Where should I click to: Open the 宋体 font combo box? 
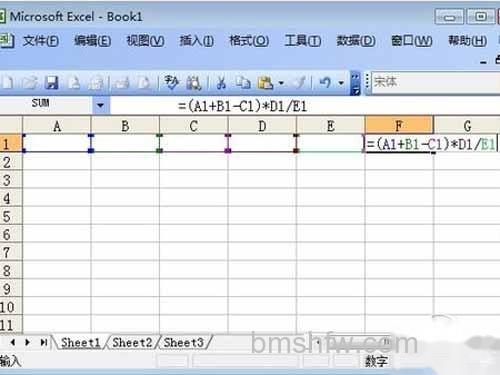[435, 82]
